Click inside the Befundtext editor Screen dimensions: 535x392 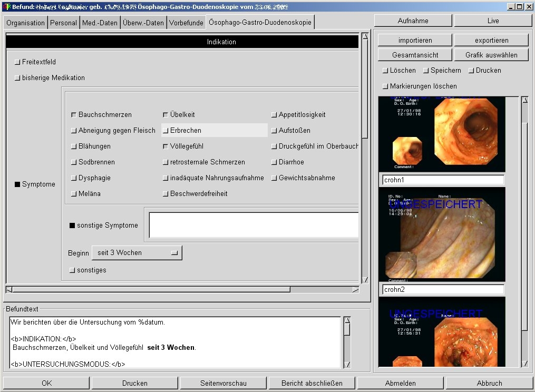click(x=174, y=342)
